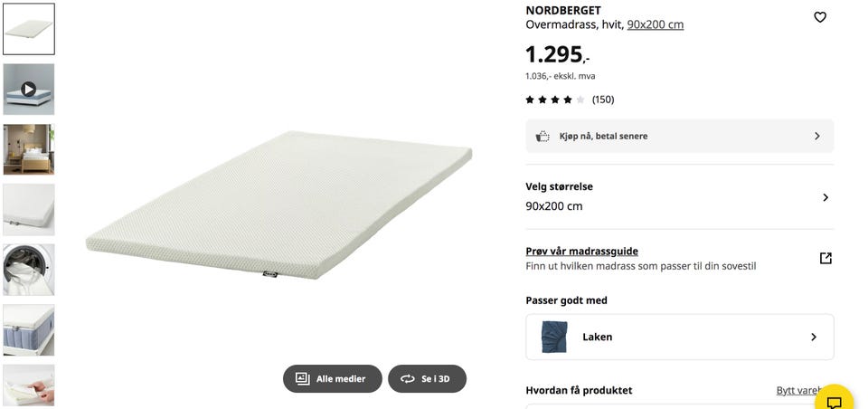Screen dimensions: 868x409
Task: Click the external link icon beside madrassguide
Action: (x=826, y=258)
